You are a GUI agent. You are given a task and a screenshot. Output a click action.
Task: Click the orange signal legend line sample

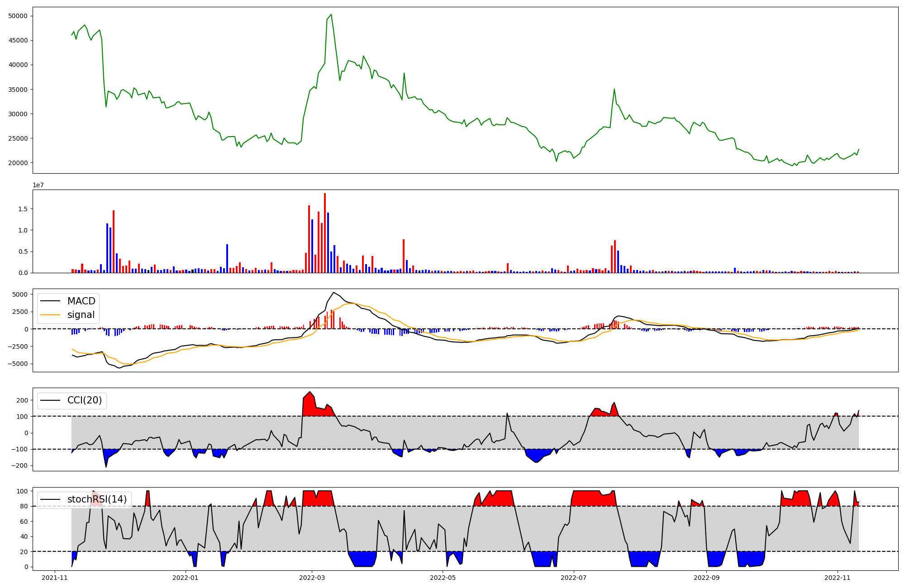coord(50,315)
